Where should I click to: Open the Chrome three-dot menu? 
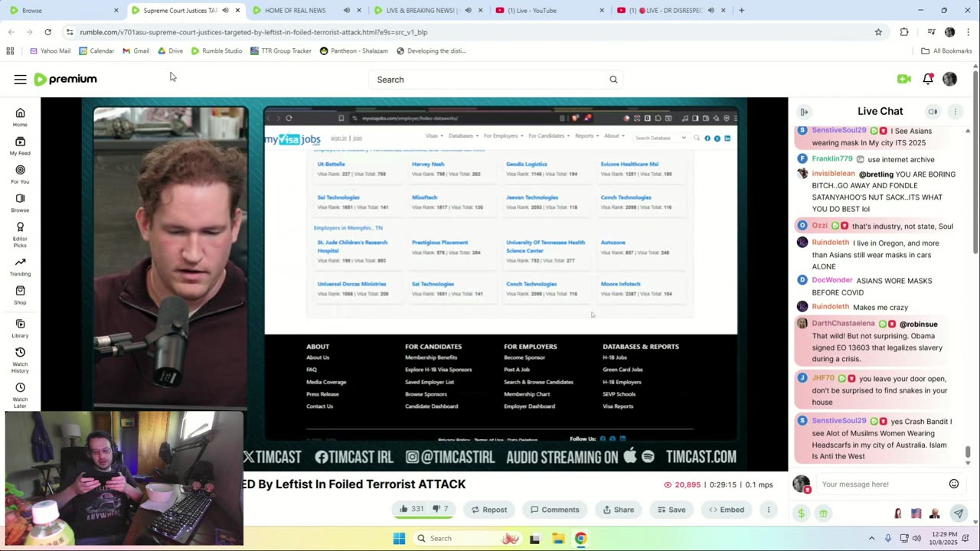tap(969, 32)
